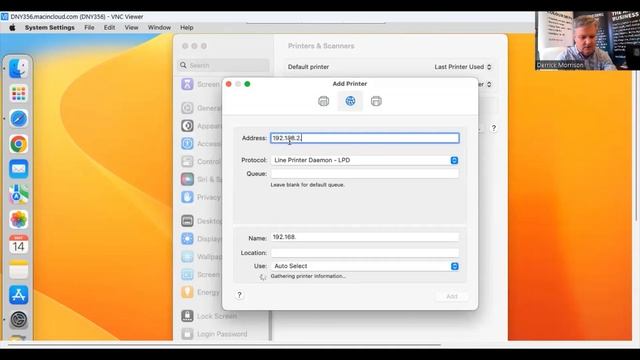Select Desktop & Dock in settings sidebar
This screenshot has width=640, height=360.
pyautogui.click(x=201, y=221)
